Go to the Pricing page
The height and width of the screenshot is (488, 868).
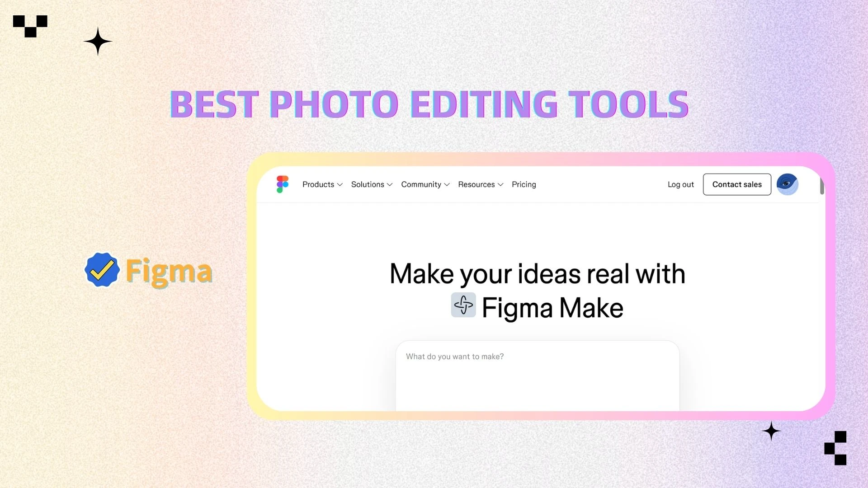point(524,184)
